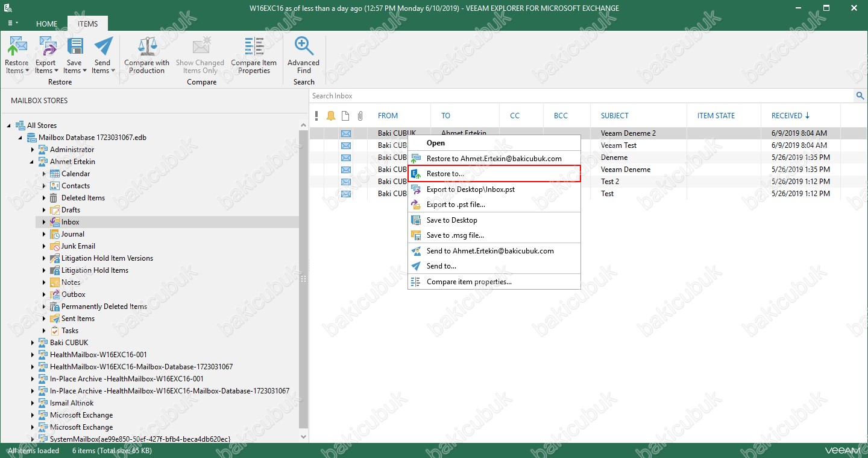Collapse the All Stores tree node
This screenshot has width=868, height=458.
[x=9, y=126]
